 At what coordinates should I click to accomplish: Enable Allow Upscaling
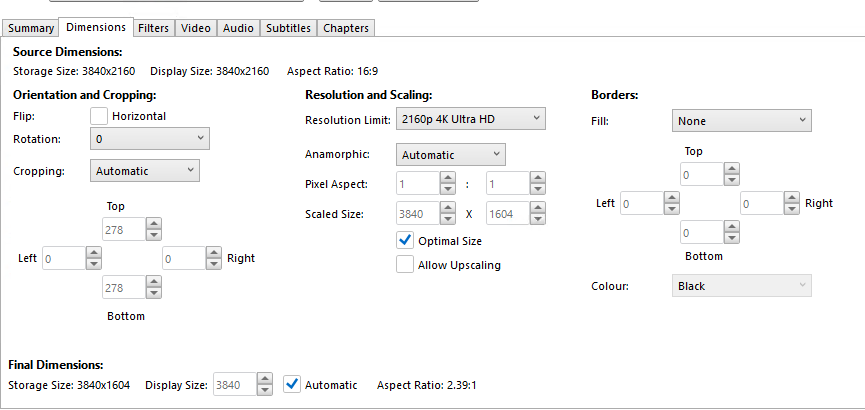[405, 265]
